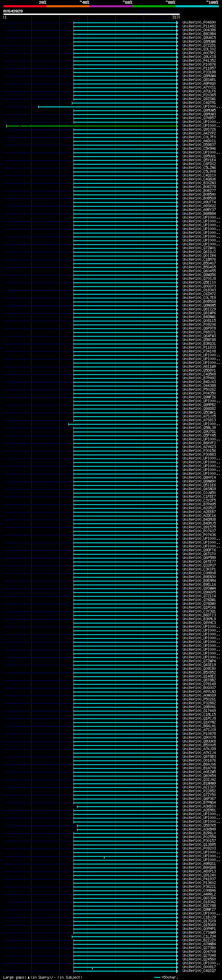Open the UniRef100_O04386 entry
Viewport: 222px width, 980px height.
pyautogui.click(x=199, y=30)
